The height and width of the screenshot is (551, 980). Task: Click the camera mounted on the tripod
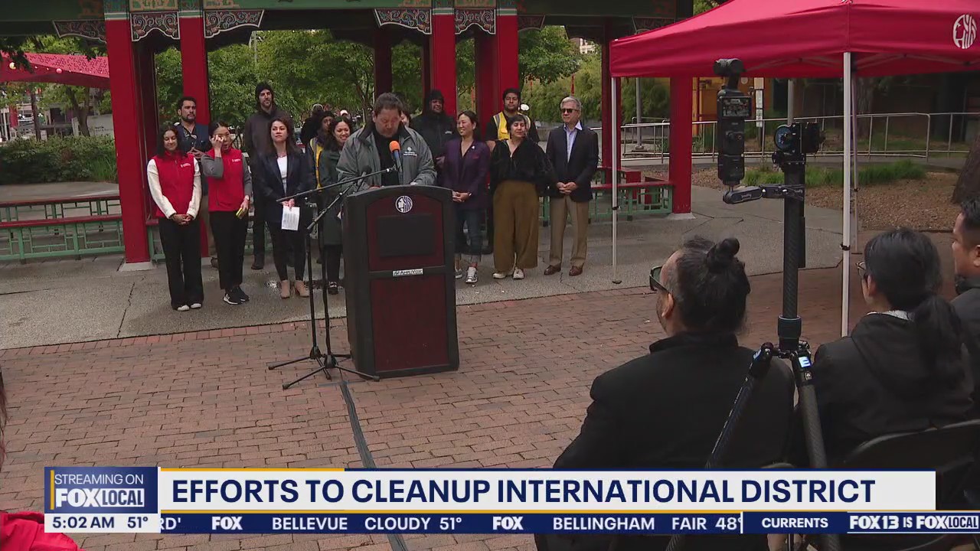point(796,139)
